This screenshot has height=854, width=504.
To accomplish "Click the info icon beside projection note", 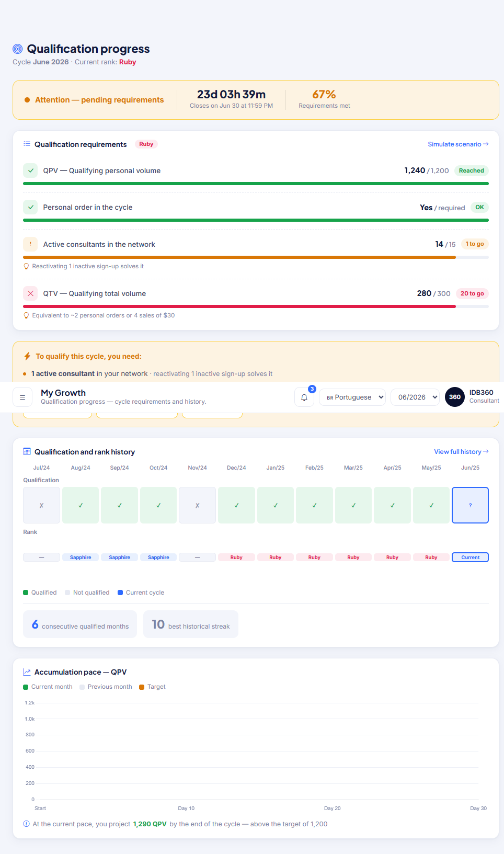I will (27, 824).
